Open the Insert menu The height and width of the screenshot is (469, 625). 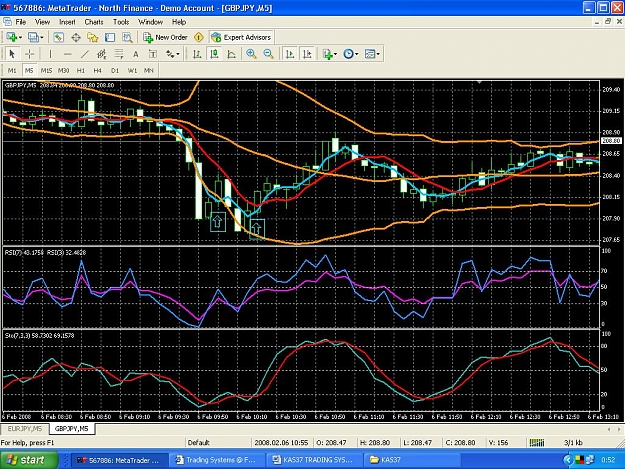tap(67, 22)
